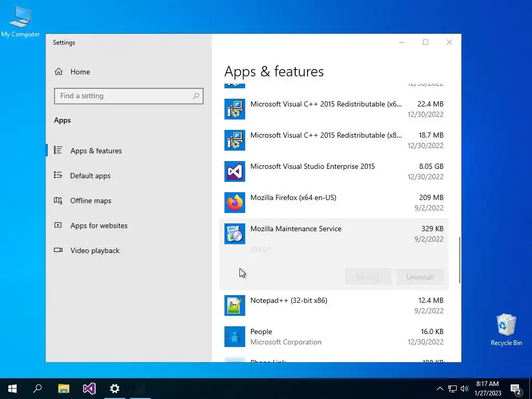Screen dimensions: 532x399
Task: Open the My Computer desktop icon
Action: tap(20, 21)
